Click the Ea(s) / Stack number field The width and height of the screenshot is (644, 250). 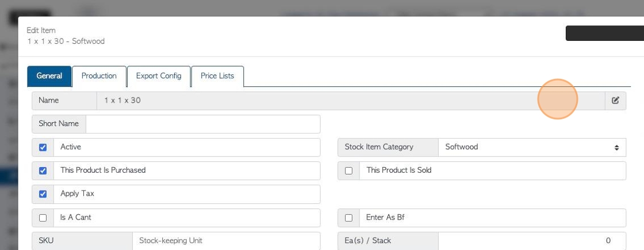(x=532, y=241)
